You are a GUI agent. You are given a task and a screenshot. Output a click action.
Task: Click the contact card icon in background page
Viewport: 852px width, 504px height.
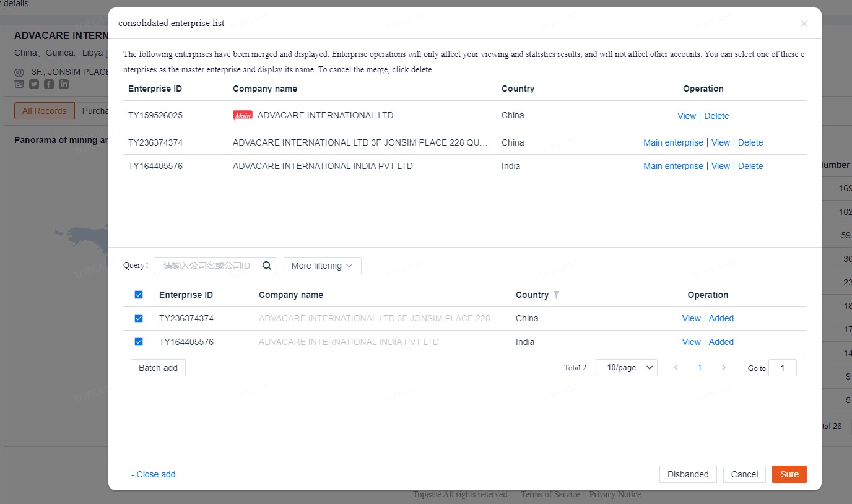pos(19,84)
